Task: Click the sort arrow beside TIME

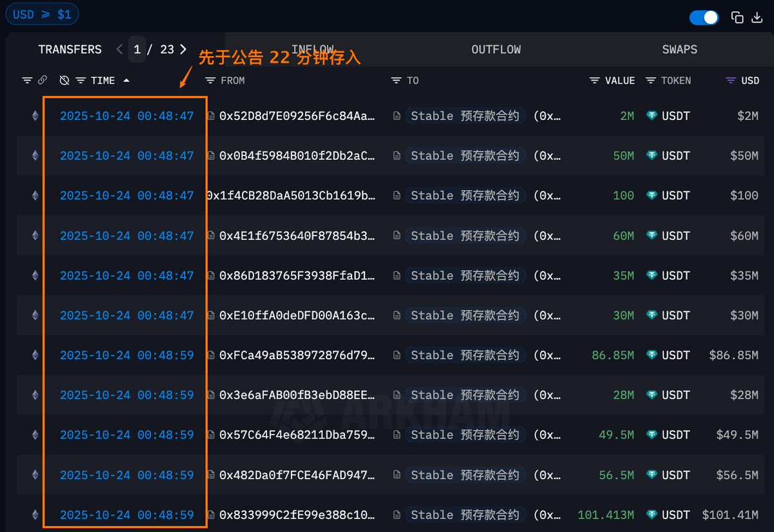Action: coord(126,81)
